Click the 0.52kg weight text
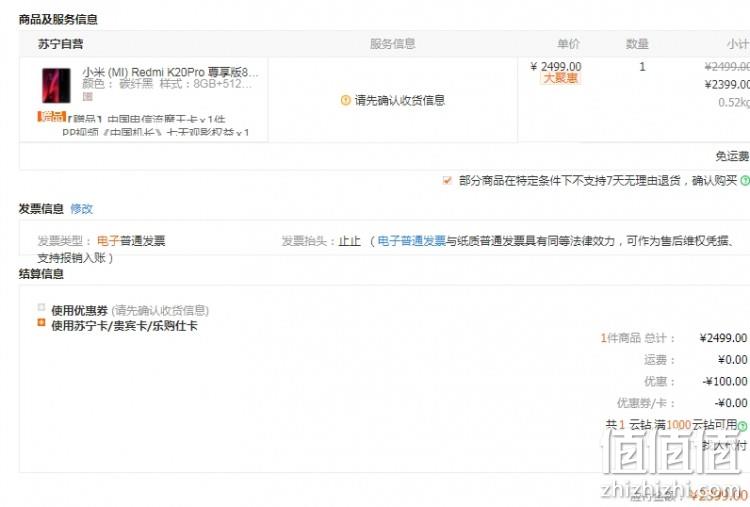 click(x=734, y=102)
